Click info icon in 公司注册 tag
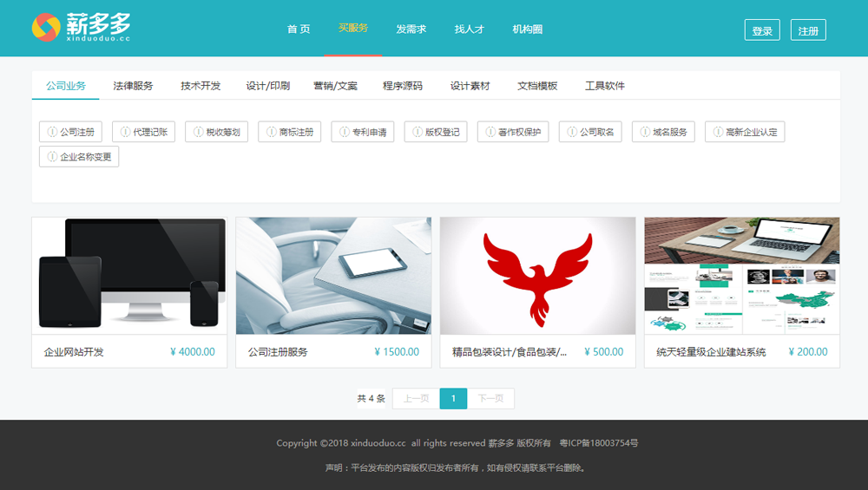 tap(52, 132)
